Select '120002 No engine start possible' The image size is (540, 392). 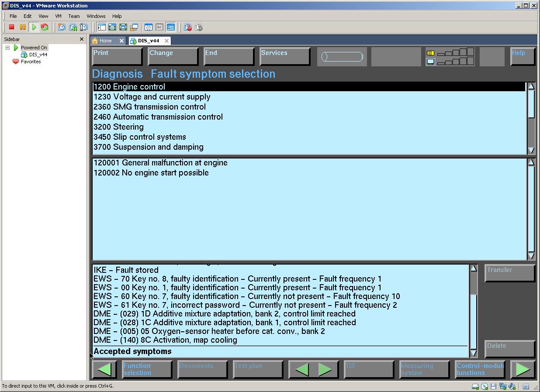[309, 173]
